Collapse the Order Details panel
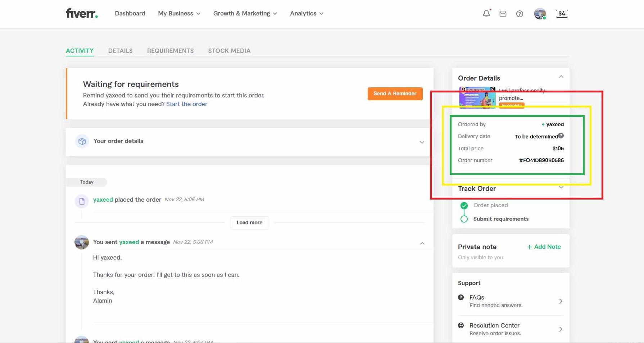This screenshot has height=343, width=644. pos(561,77)
